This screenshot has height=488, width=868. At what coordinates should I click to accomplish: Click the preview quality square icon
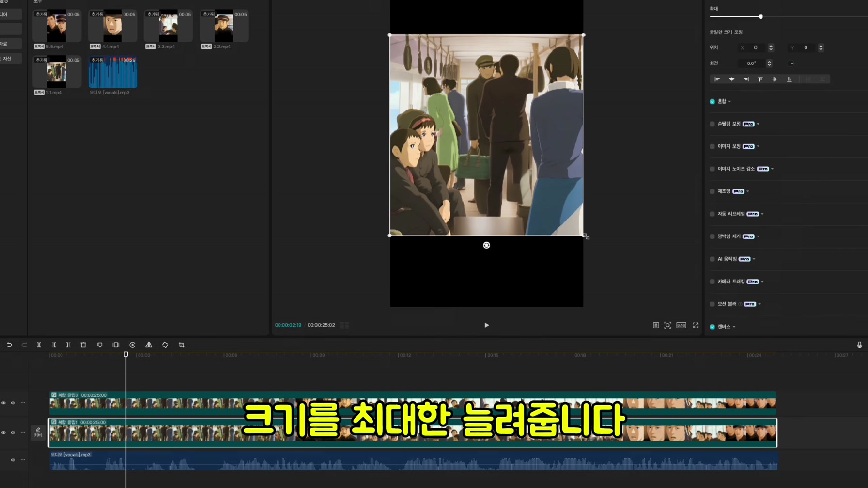656,325
